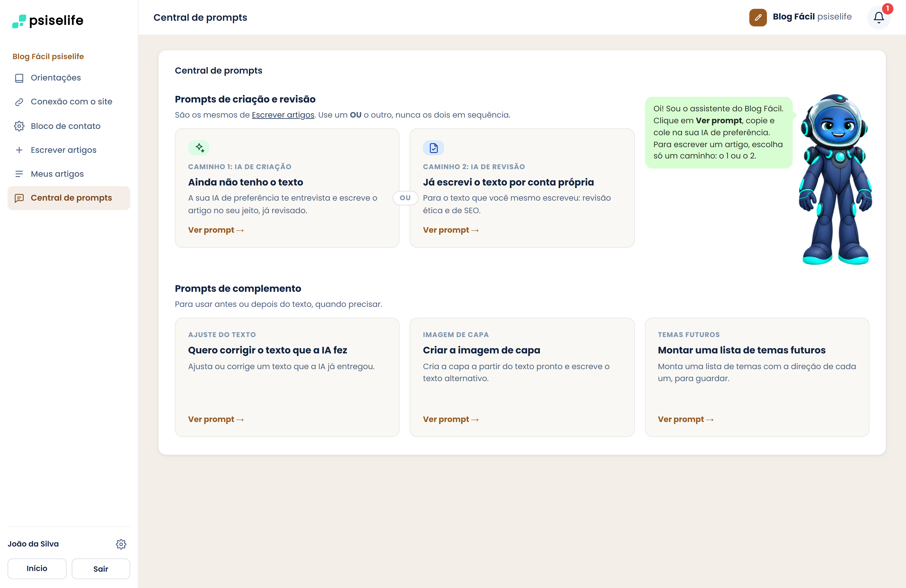906x588 pixels.
Task: Click the Prompts de criação e revisão heading
Action: pyautogui.click(x=245, y=99)
